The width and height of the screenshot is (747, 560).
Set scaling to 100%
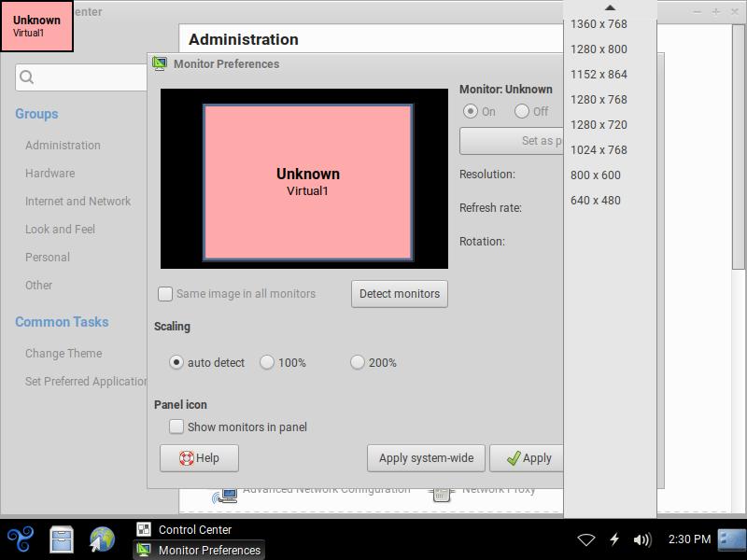coord(267,362)
